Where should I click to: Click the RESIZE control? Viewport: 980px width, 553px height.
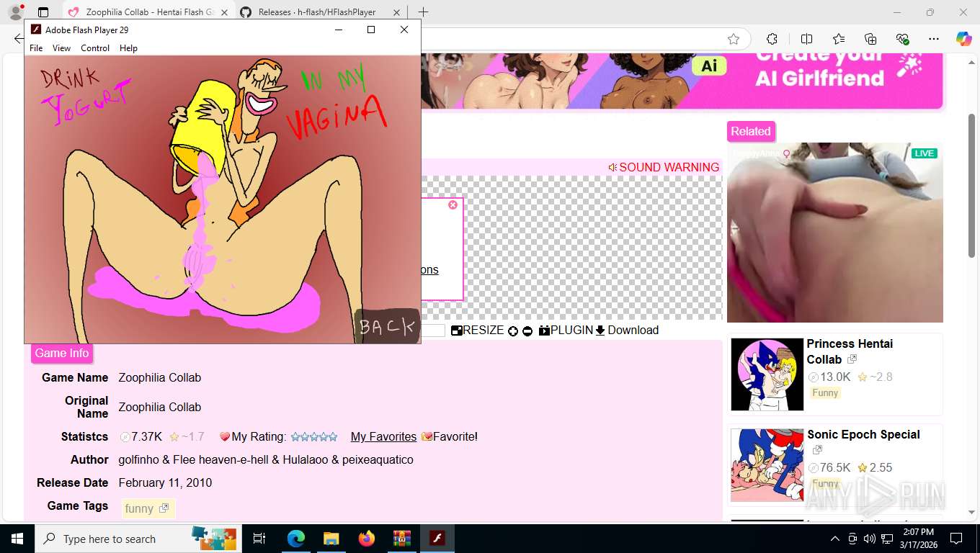[x=478, y=330]
